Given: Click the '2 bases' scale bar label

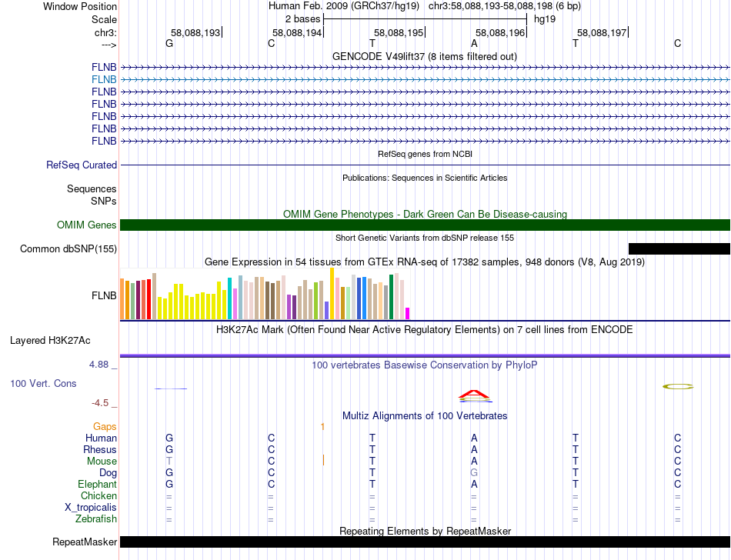Looking at the screenshot, I should tap(303, 19).
